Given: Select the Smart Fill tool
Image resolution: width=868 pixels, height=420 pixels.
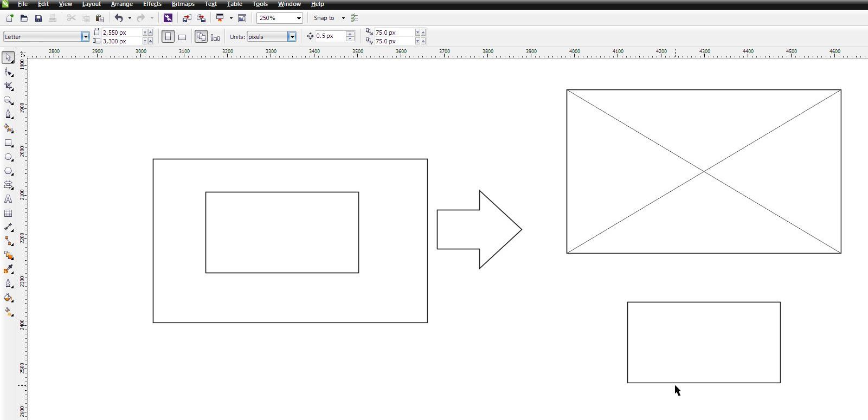Looking at the screenshot, I should click(x=8, y=128).
